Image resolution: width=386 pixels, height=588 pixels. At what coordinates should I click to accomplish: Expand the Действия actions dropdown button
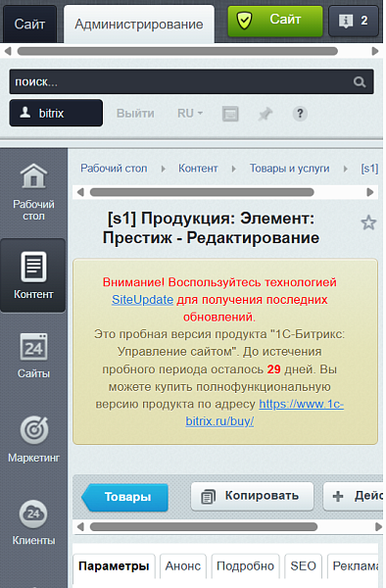355,496
